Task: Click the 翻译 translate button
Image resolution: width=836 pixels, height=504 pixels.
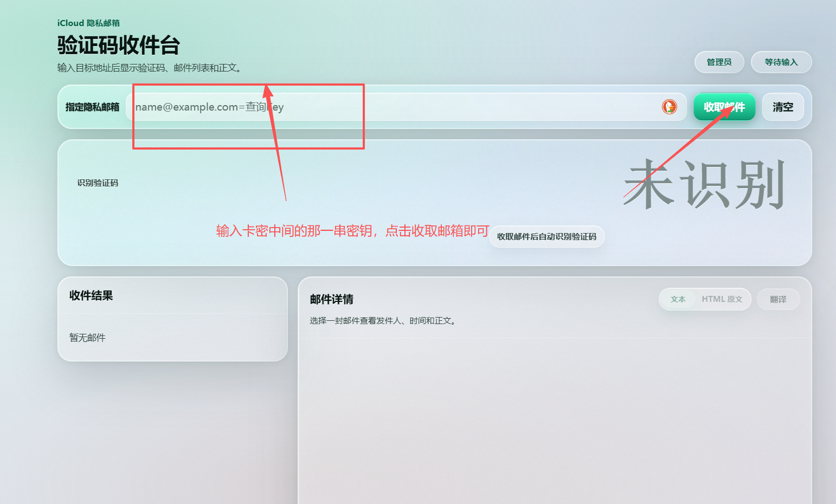Action: click(778, 299)
